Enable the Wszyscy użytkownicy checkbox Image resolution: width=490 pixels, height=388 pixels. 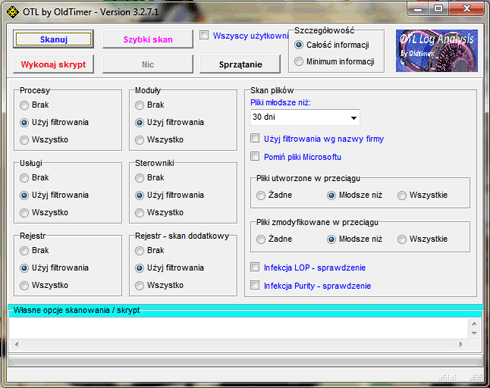(204, 35)
